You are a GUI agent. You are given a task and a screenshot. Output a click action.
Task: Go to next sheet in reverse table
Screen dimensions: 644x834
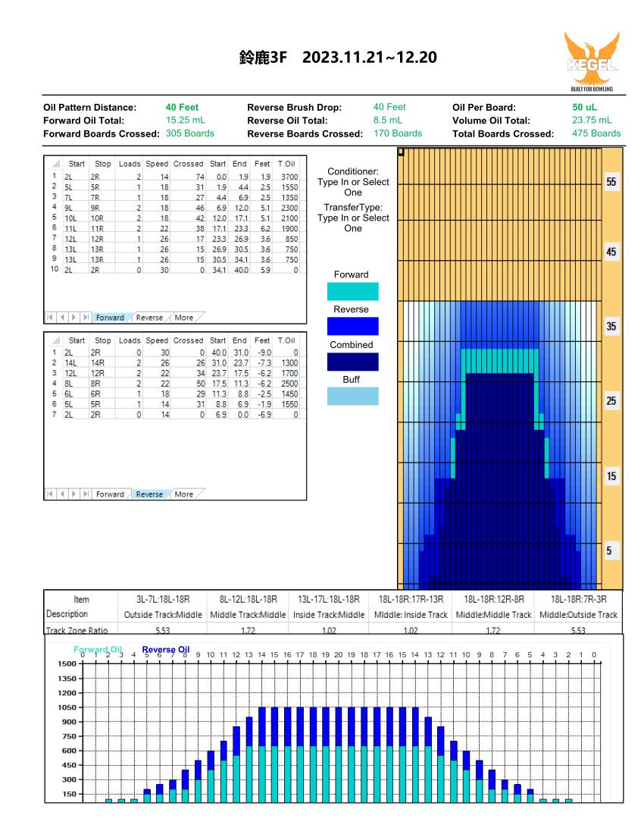(73, 494)
